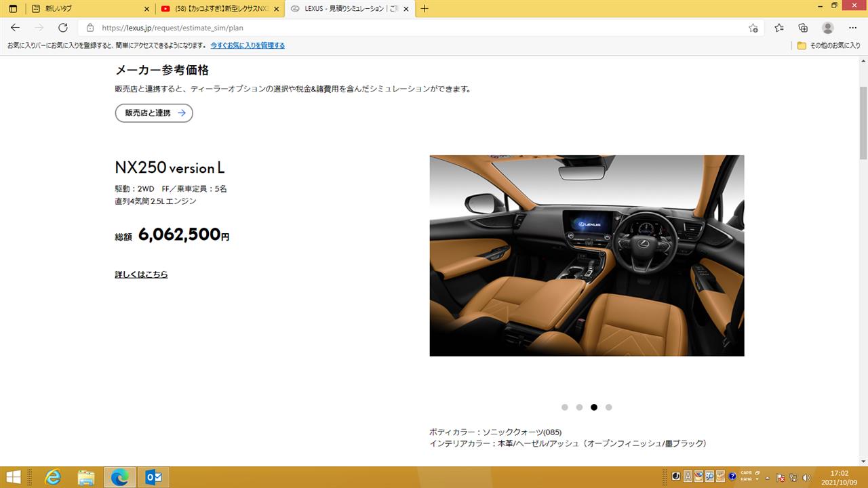The image size is (868, 488).
Task: Click the address bar URL
Action: 172,28
